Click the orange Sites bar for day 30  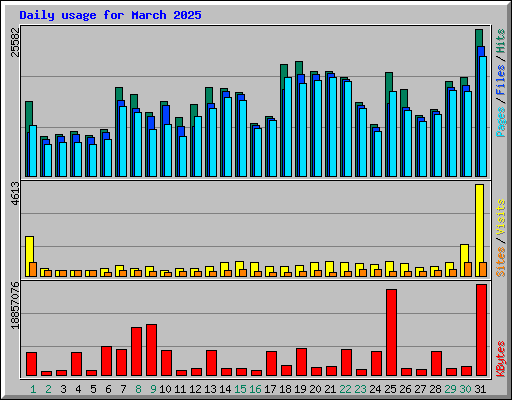(x=468, y=269)
